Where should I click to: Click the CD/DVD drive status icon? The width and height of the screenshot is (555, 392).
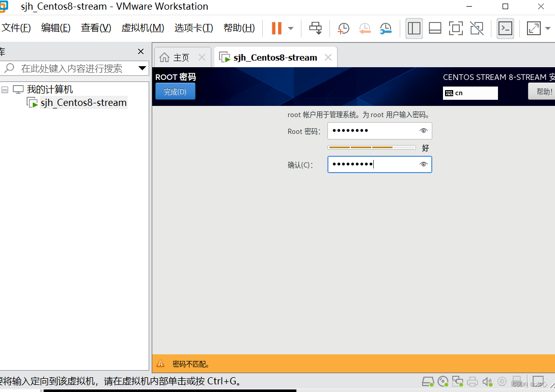coord(443,381)
